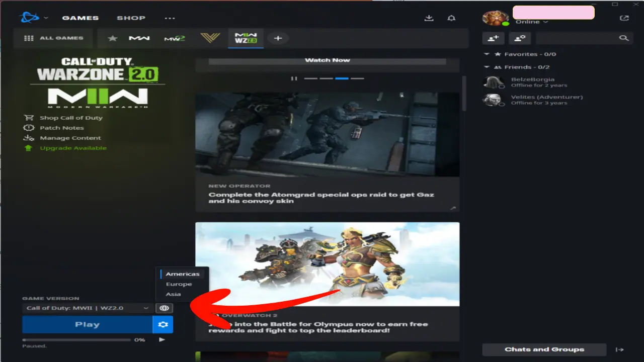The width and height of the screenshot is (644, 362).
Task: Collapse the Friends list section
Action: (x=486, y=67)
